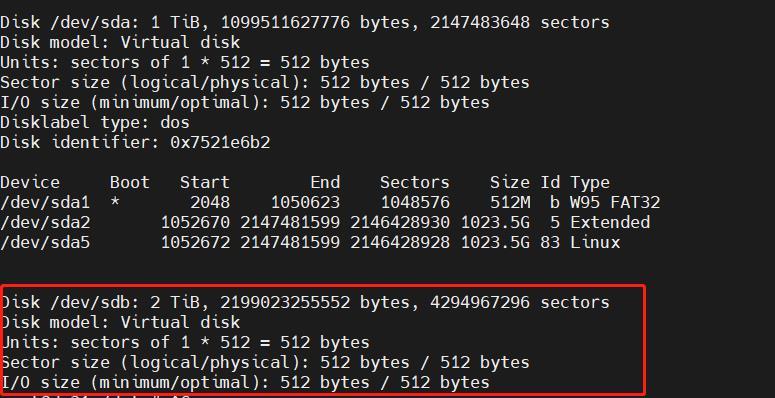Click the End column header
Image resolution: width=775 pixels, height=398 pixels.
[x=325, y=182]
